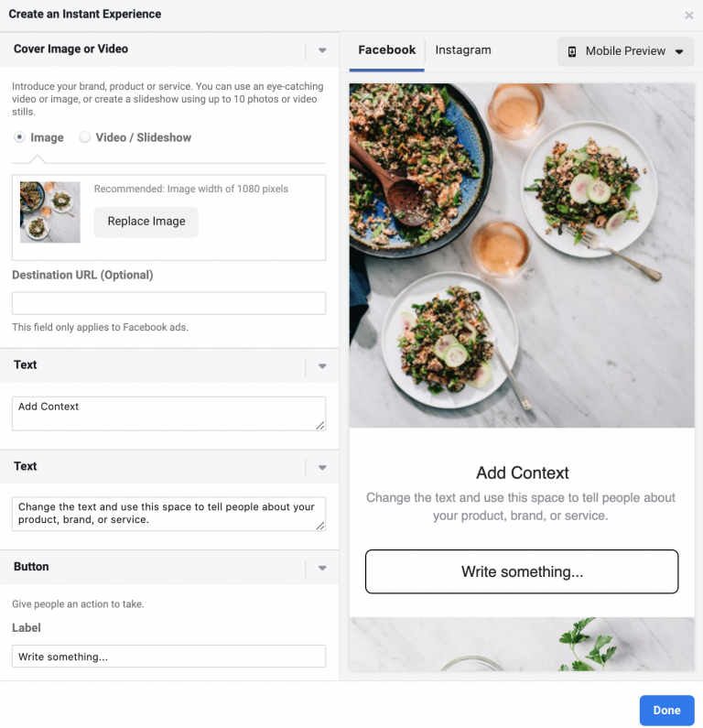Close the Create an Instant Experience dialog
Viewport: 703px width, 728px height.
pyautogui.click(x=689, y=15)
